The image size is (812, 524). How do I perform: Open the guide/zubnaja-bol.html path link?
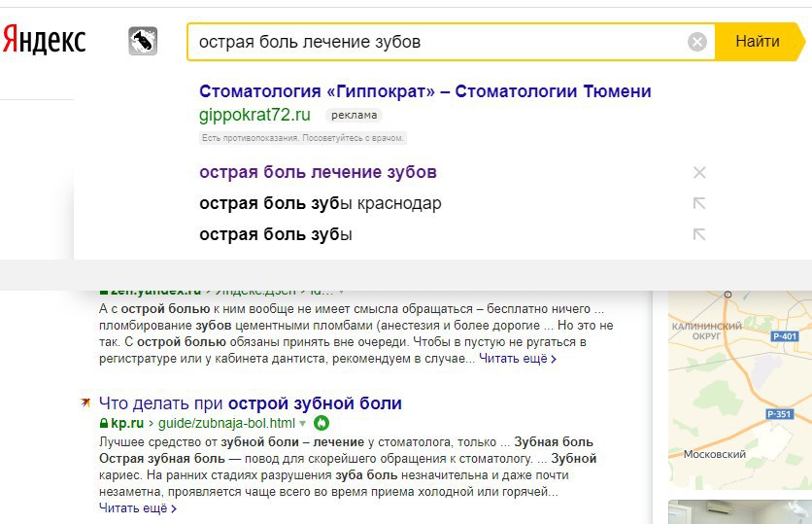(x=226, y=423)
